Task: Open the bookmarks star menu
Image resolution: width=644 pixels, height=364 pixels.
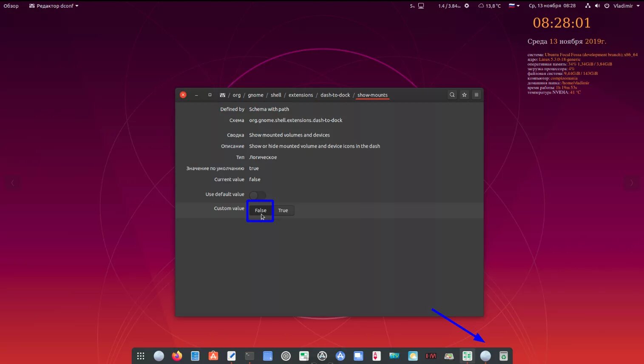Action: (x=464, y=95)
